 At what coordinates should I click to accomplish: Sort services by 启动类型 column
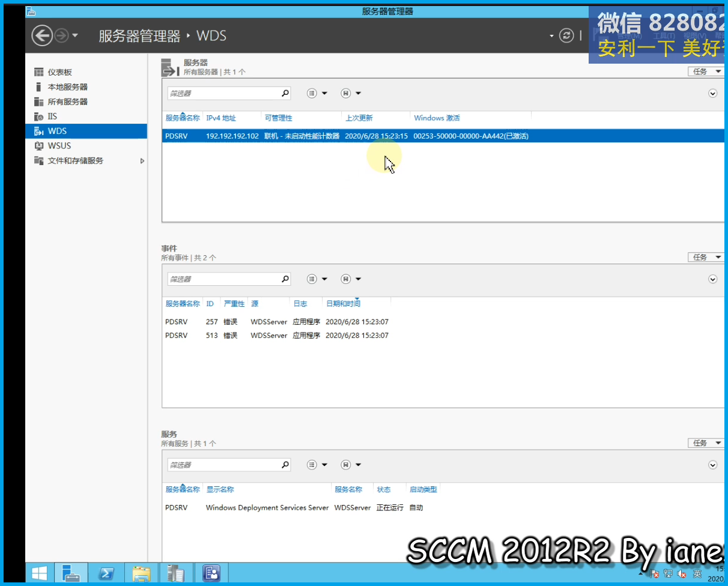(423, 490)
